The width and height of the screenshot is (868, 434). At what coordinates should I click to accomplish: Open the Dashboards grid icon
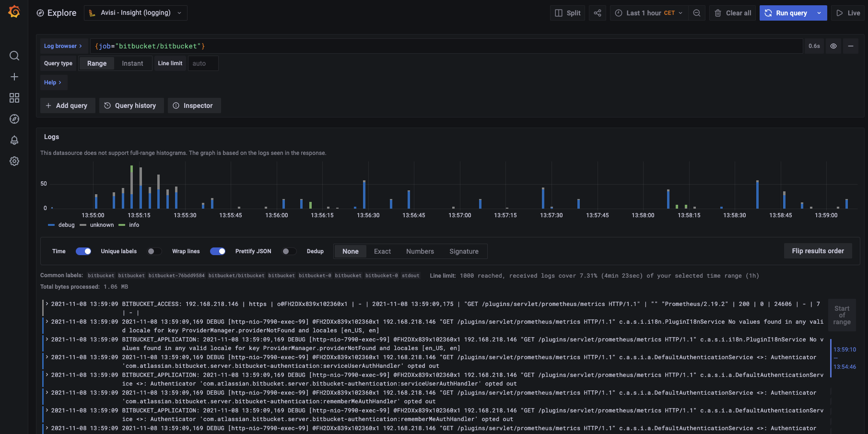click(x=14, y=98)
